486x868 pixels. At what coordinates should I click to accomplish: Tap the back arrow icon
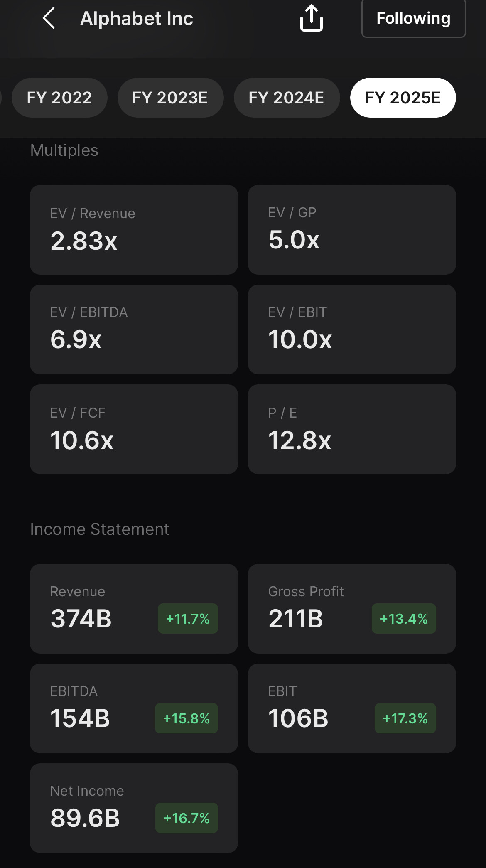[49, 18]
